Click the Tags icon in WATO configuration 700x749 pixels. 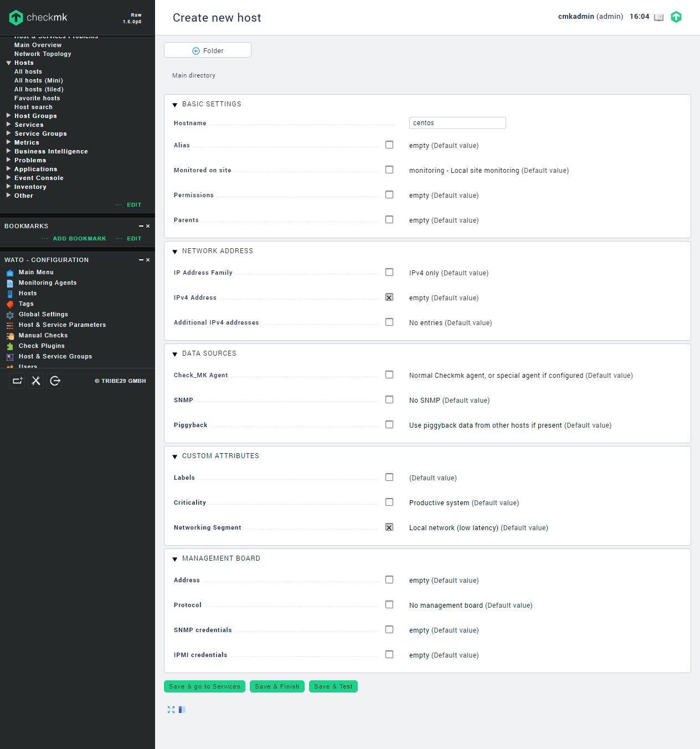pyautogui.click(x=10, y=304)
